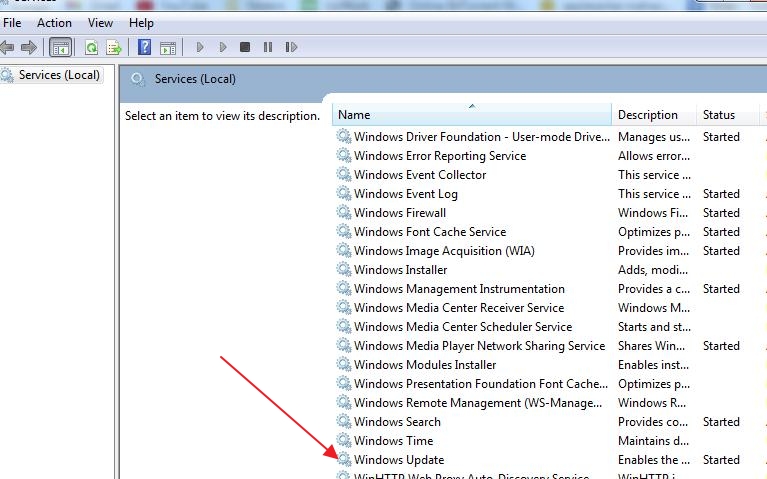The height and width of the screenshot is (479, 767).
Task: Select Services (Local) in the console tree
Action: [59, 75]
